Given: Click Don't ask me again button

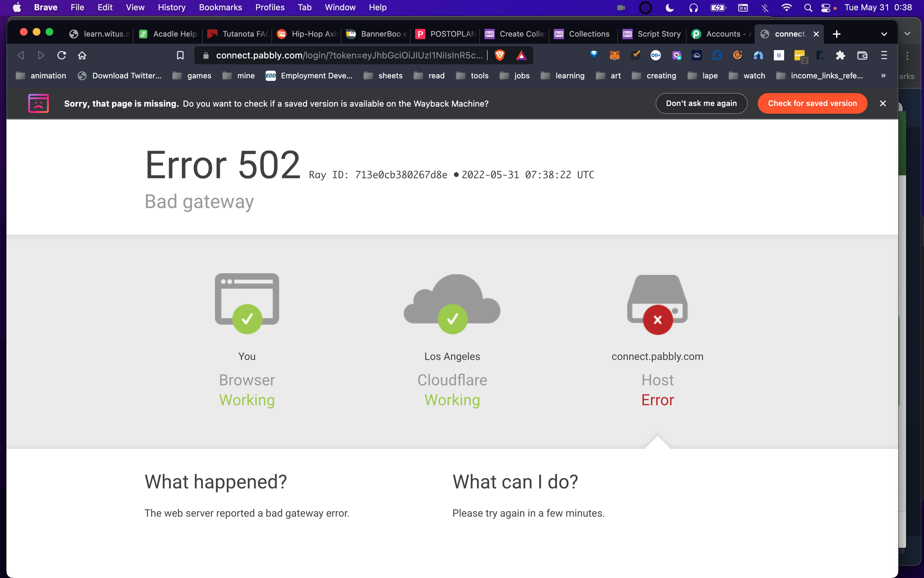Looking at the screenshot, I should pos(701,103).
